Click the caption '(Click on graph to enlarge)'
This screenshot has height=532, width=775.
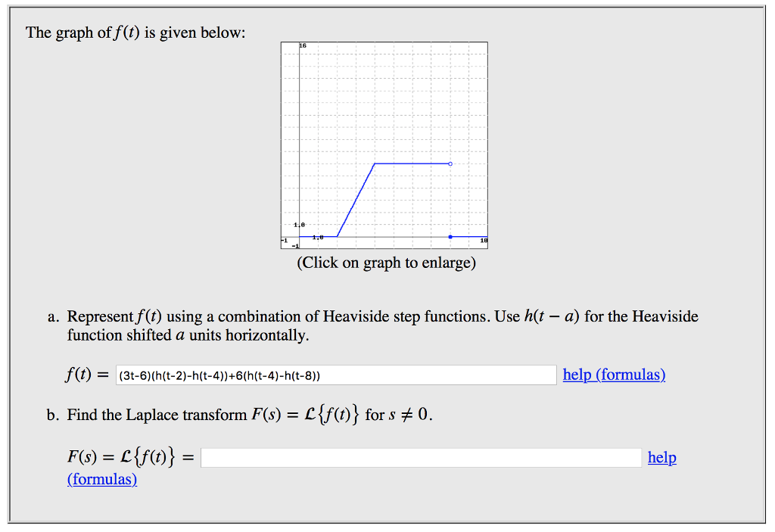387,263
